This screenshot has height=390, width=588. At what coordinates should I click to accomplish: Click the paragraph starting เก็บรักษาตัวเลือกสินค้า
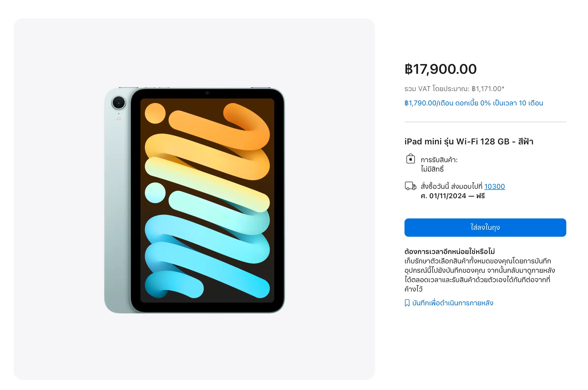[479, 275]
